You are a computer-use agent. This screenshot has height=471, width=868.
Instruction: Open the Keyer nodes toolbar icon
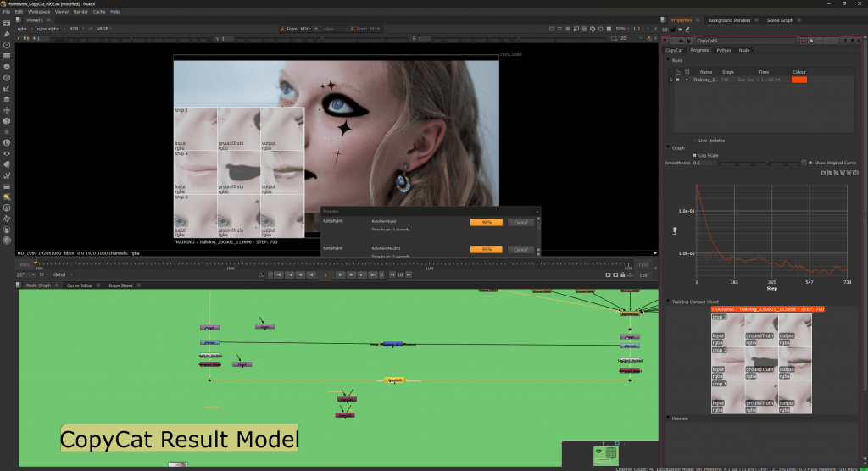pyautogui.click(x=7, y=89)
